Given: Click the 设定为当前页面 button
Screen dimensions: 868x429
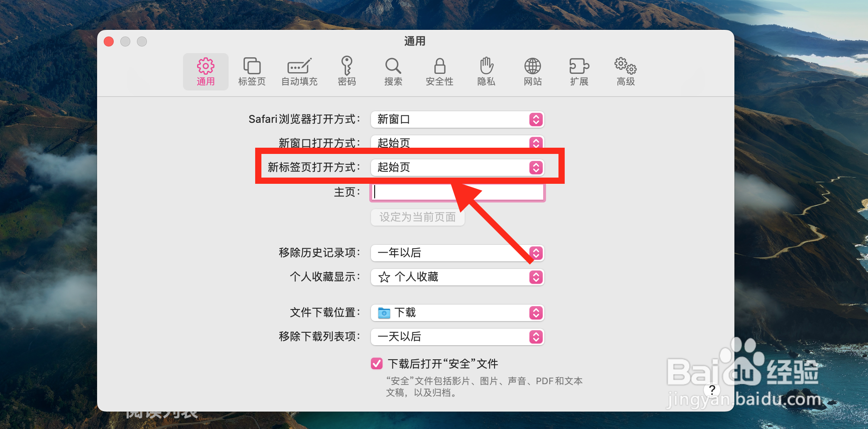Looking at the screenshot, I should pos(417,217).
